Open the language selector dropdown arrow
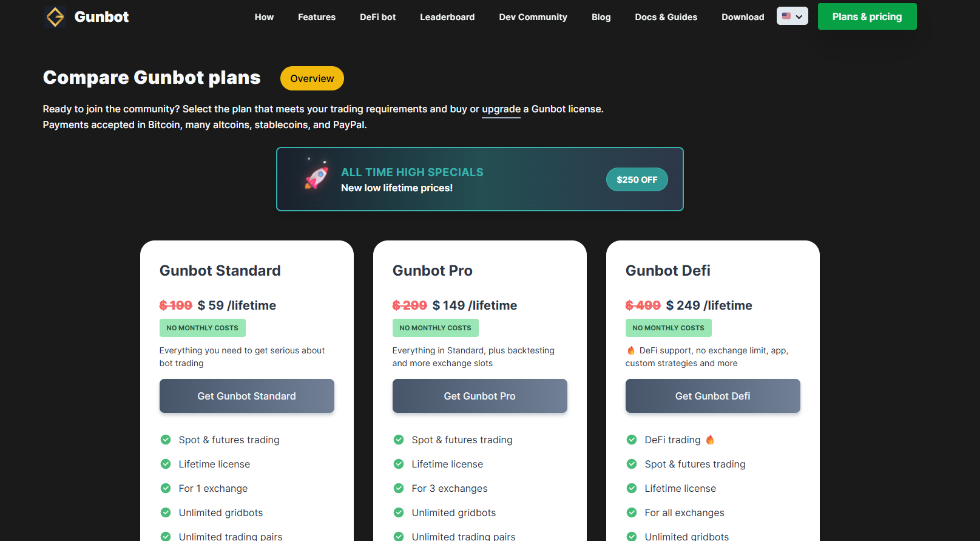This screenshot has width=980, height=541. tap(799, 16)
